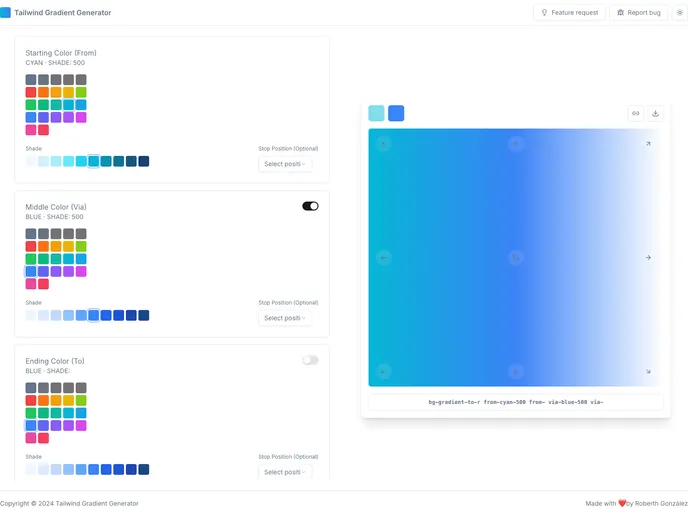
Task: Click the 'Starting Color (From)' heading
Action: [x=61, y=53]
